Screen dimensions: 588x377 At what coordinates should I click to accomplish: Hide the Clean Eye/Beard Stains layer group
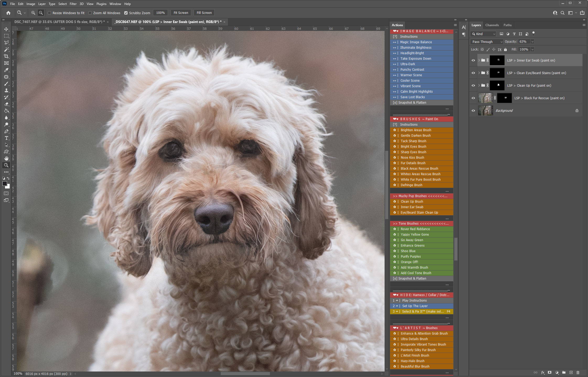coord(473,73)
